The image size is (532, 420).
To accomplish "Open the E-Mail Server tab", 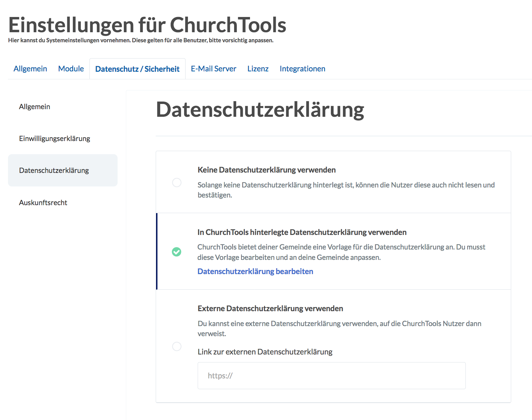I will click(214, 69).
